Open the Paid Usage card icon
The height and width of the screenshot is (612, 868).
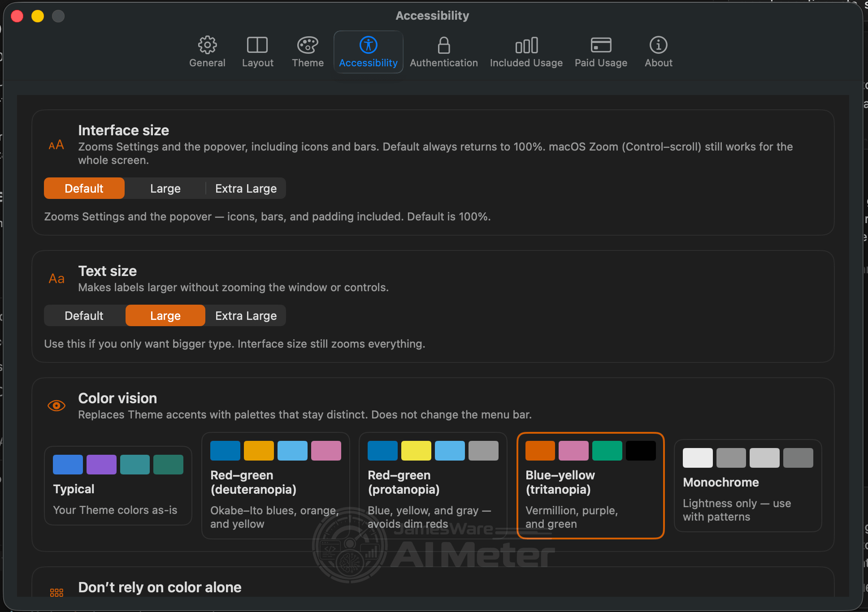click(601, 45)
